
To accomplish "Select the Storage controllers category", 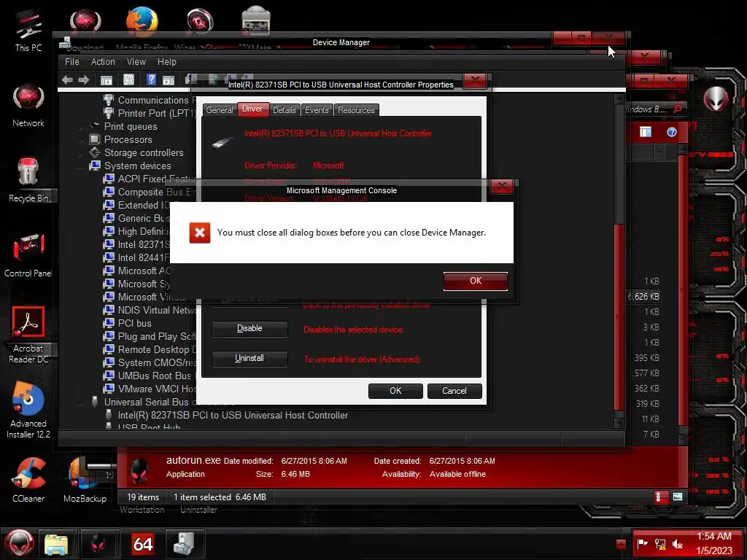I will pyautogui.click(x=144, y=153).
